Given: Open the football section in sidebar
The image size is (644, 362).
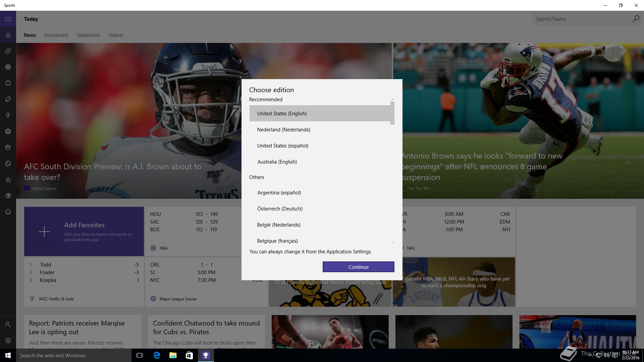Looking at the screenshot, I should click(x=8, y=51).
